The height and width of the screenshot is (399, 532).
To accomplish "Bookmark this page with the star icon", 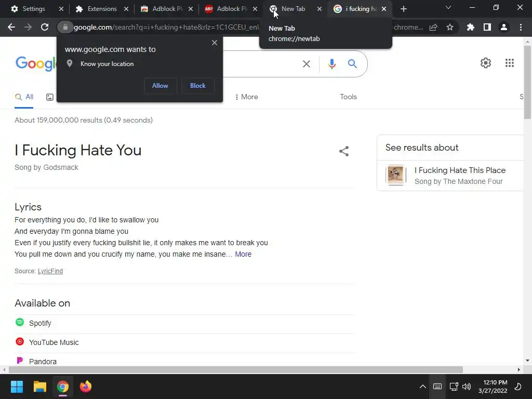I will click(450, 27).
